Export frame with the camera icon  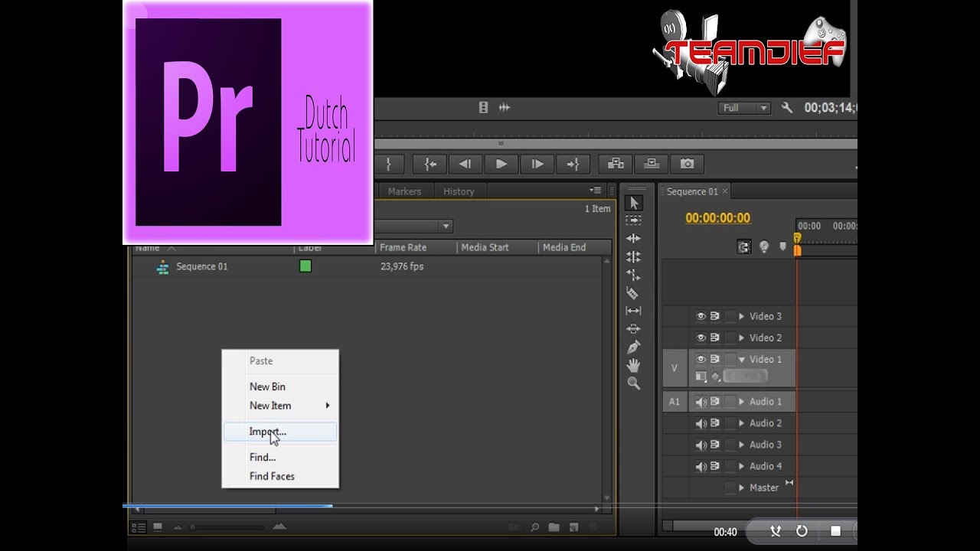(688, 164)
